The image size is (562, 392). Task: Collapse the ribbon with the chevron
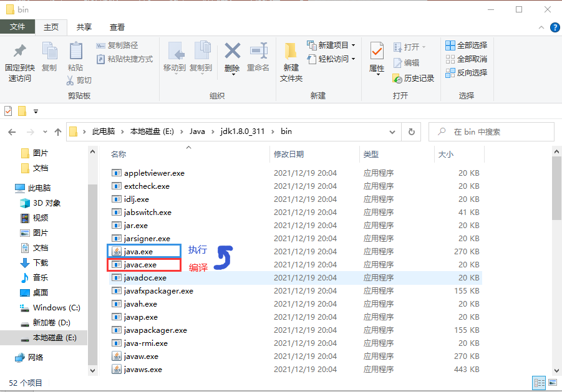click(541, 27)
